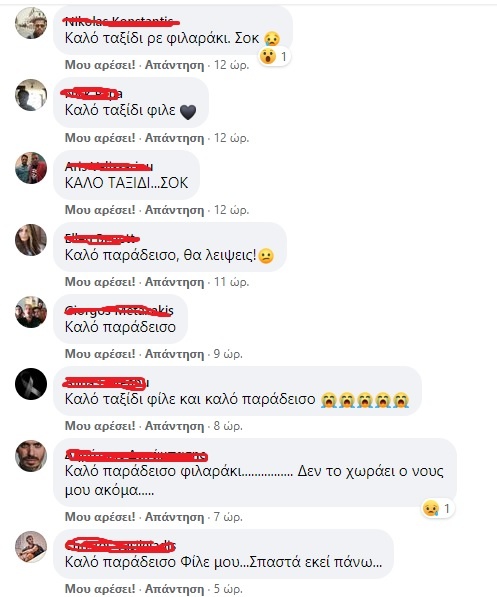Open avatar of last comment 'Σπαστά εκεί πάνω'
The width and height of the screenshot is (497, 597).
tap(31, 547)
